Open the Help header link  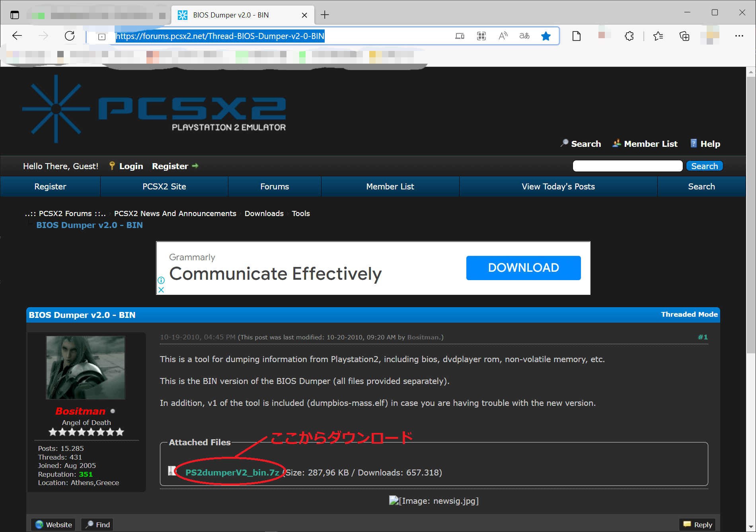pyautogui.click(x=710, y=144)
